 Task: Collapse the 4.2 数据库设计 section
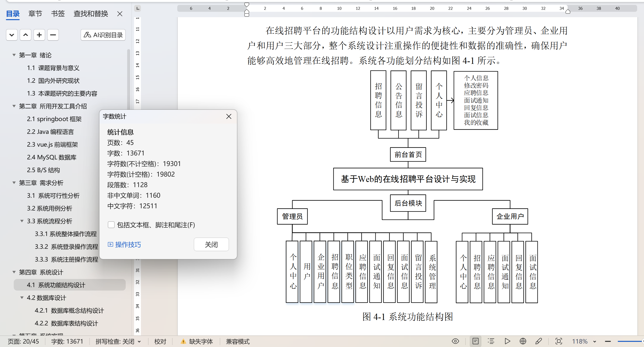(x=22, y=298)
